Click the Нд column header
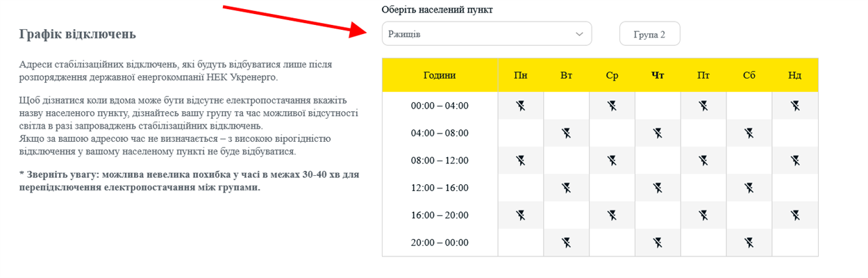Viewport: 868px width, 278px height. click(795, 75)
